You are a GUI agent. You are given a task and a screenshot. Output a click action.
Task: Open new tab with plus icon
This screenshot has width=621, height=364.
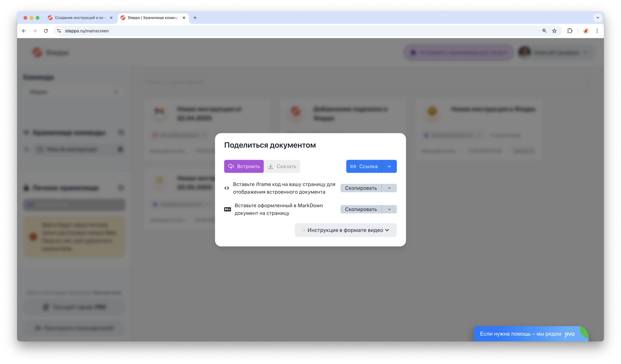195,18
